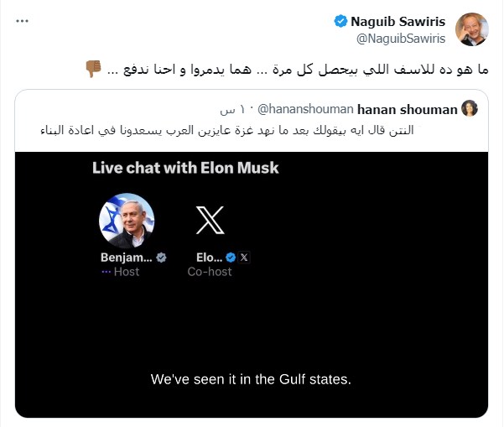
Task: Open Benjamin Netanyahu's host avatar
Action: coord(126,220)
